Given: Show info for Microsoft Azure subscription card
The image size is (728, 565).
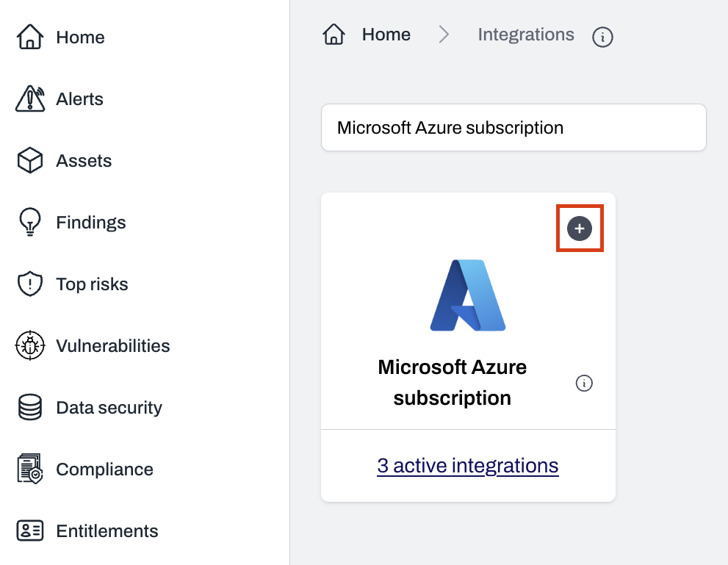Looking at the screenshot, I should [584, 383].
